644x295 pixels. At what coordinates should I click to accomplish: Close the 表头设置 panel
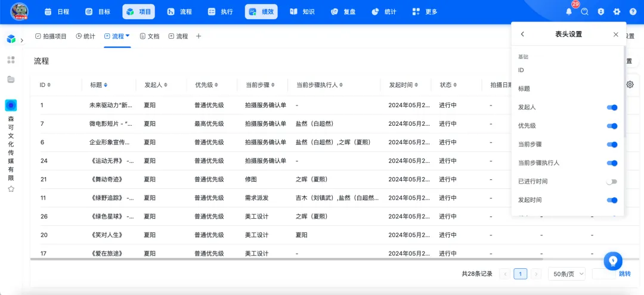pyautogui.click(x=615, y=35)
